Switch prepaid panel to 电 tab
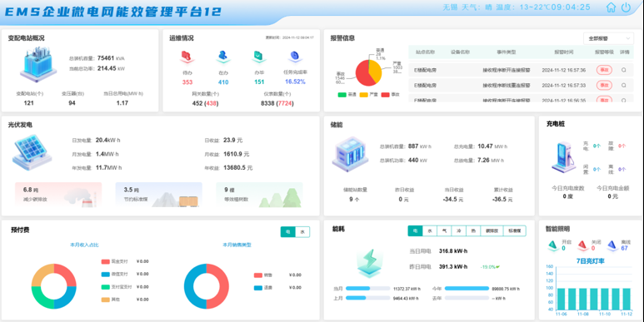This screenshot has height=322, width=644. click(288, 232)
